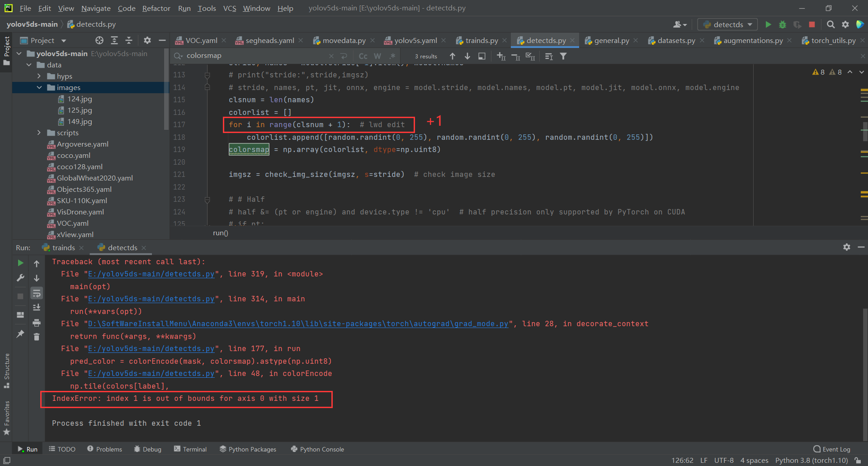Image resolution: width=868 pixels, height=466 pixels.
Task: Expand the hyps folder
Action: tap(39, 76)
